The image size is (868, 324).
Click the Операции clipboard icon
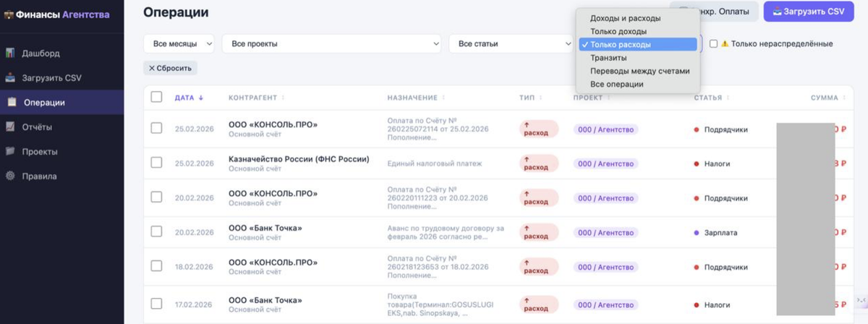12,102
